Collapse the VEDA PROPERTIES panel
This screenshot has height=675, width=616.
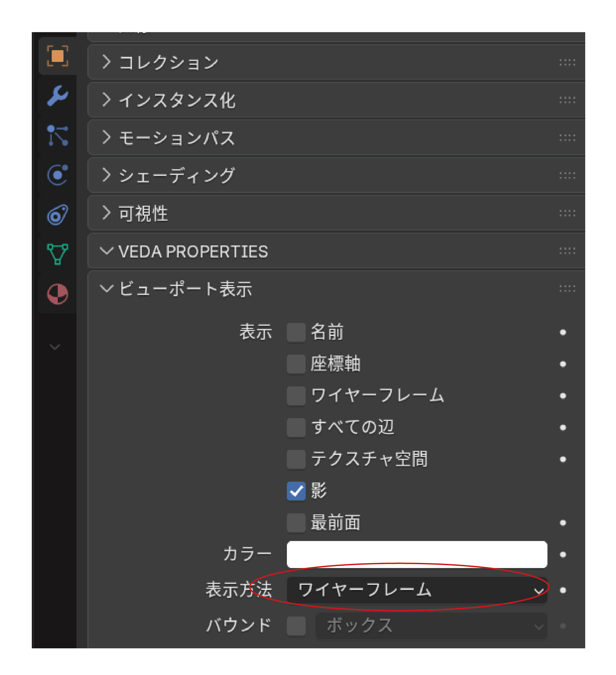[193, 251]
